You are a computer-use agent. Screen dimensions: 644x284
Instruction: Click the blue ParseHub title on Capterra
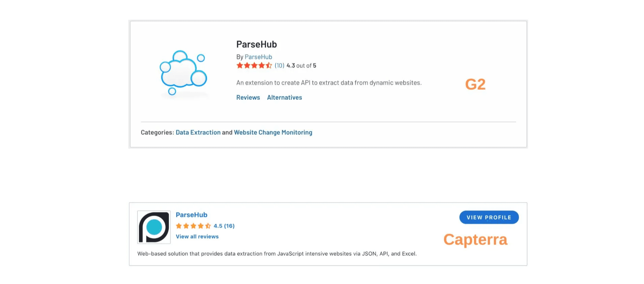(x=191, y=215)
